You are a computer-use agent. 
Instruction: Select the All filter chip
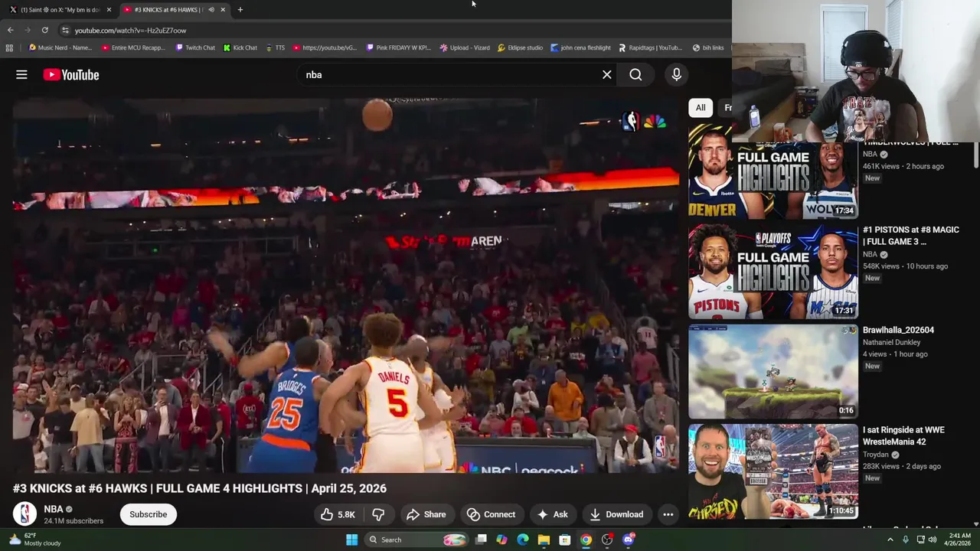pyautogui.click(x=701, y=108)
